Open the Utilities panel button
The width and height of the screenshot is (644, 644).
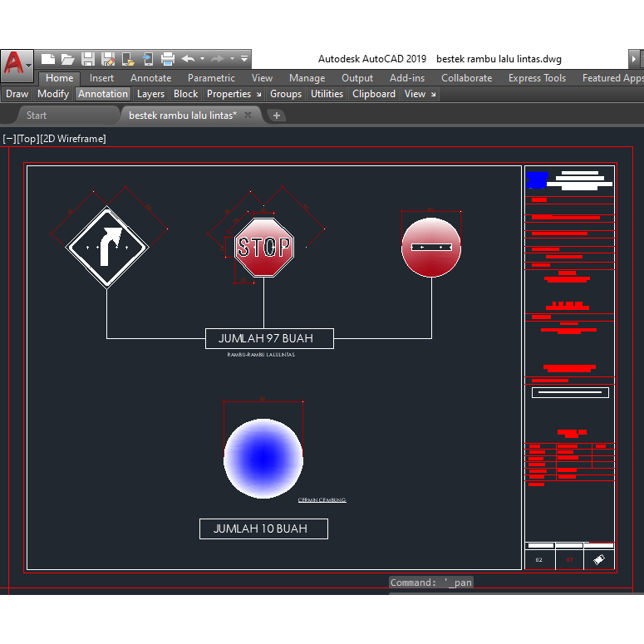[x=327, y=94]
